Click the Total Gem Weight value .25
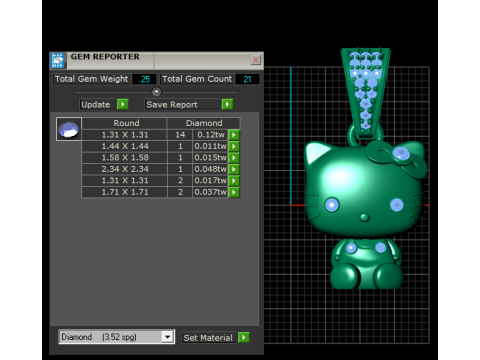Screen dimensions: 480x360 pos(145,79)
